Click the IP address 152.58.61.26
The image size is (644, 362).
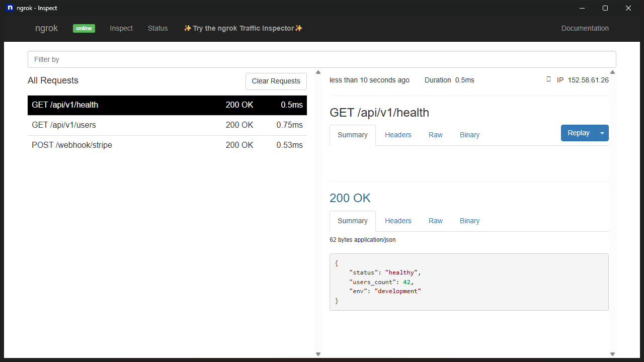(x=588, y=80)
